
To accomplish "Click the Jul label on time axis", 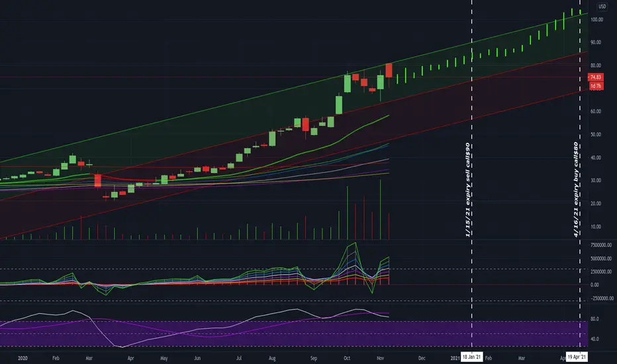I will pos(238,358).
